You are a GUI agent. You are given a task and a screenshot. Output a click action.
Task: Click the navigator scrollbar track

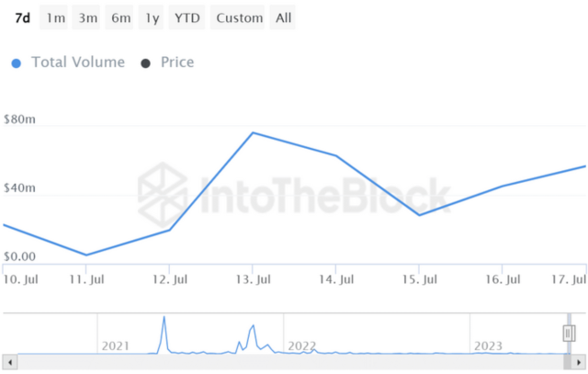point(294,363)
